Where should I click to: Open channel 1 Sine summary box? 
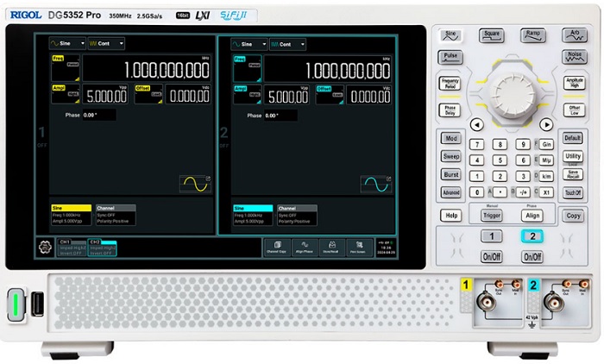tap(72, 215)
